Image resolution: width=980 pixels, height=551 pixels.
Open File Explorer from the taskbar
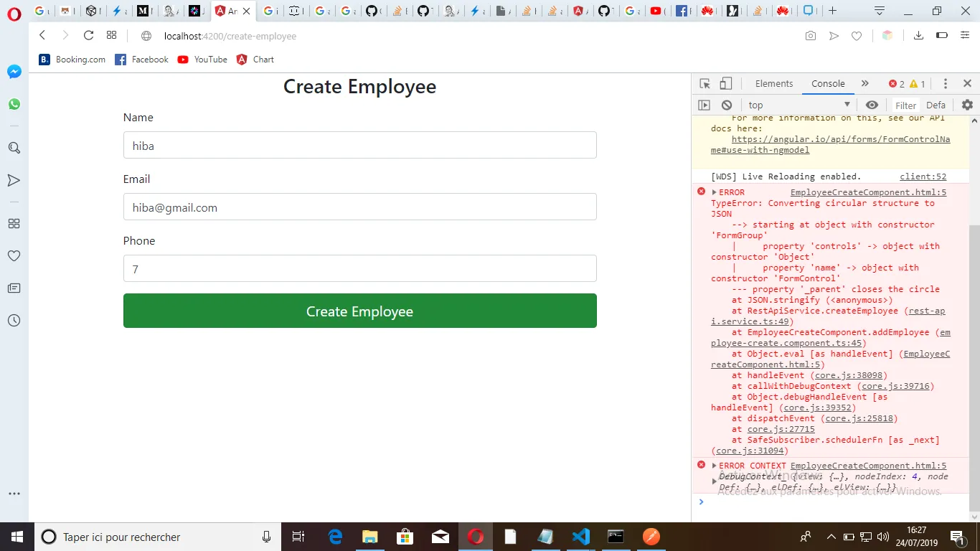(x=370, y=537)
